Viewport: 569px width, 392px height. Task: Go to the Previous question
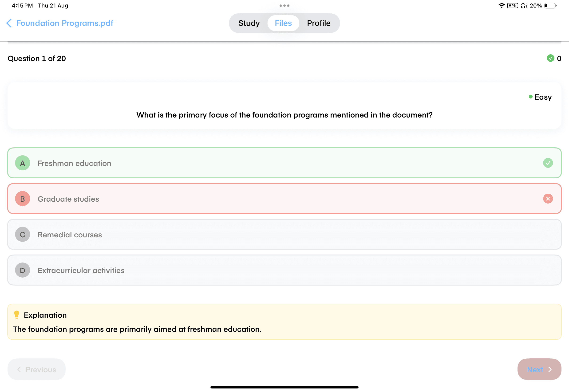pos(37,369)
